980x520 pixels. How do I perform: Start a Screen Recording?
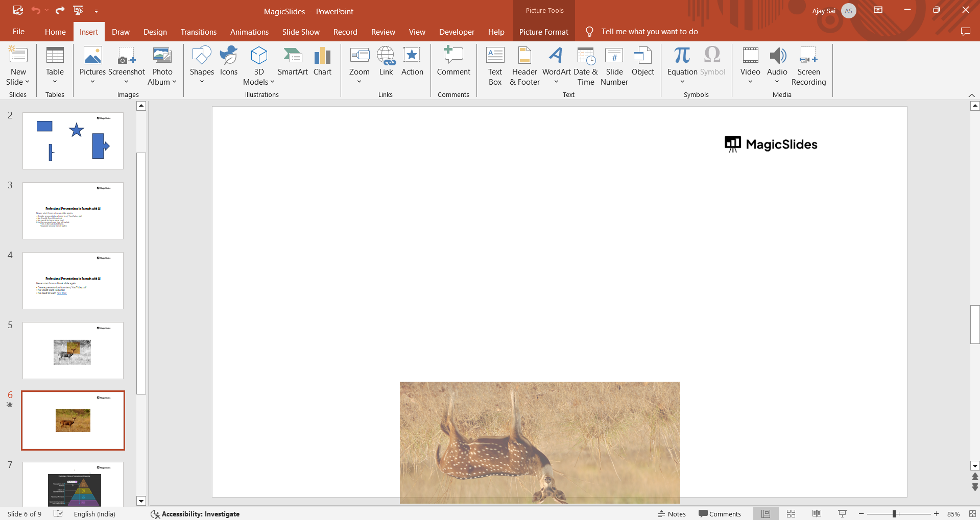pyautogui.click(x=808, y=66)
